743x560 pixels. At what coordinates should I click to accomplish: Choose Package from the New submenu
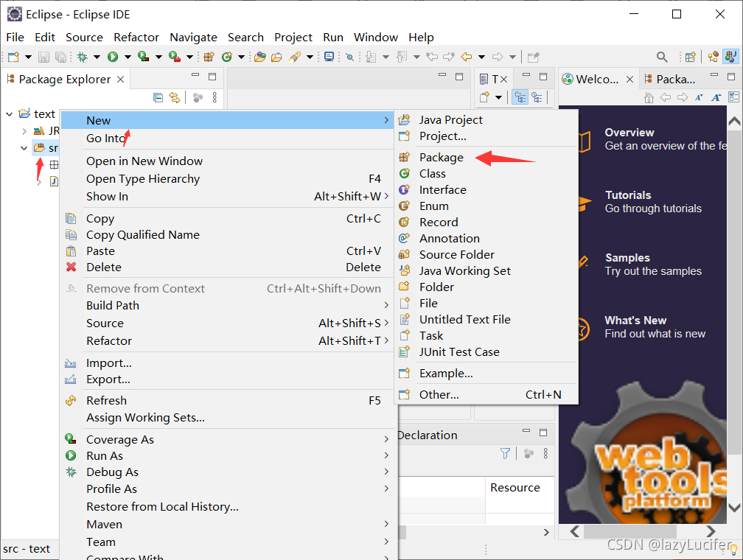[x=486, y=157]
